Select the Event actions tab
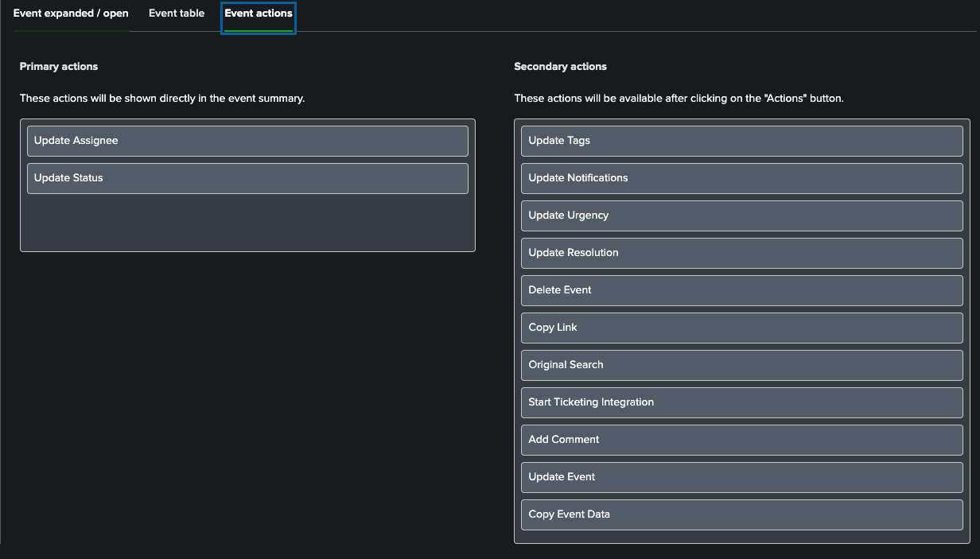 259,14
